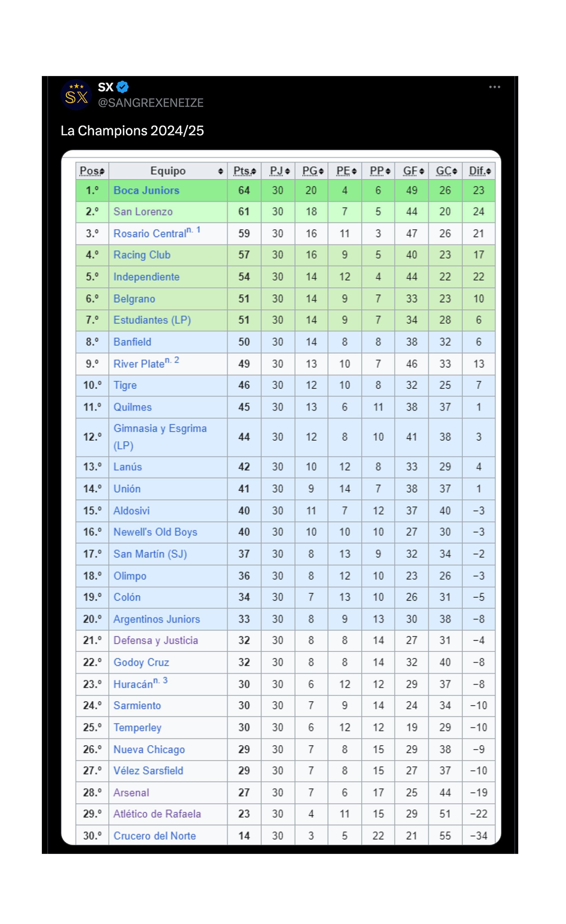Sort table by Pos column arrows
The width and height of the screenshot is (566, 924).
102,171
